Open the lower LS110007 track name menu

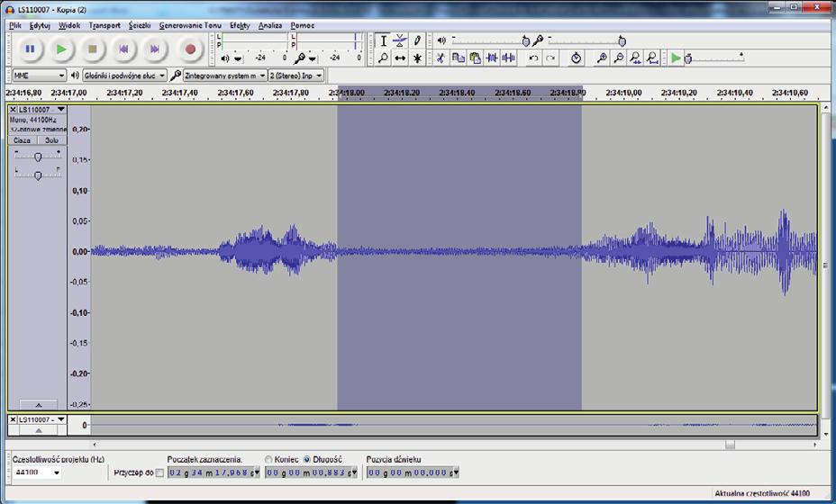tap(41, 419)
